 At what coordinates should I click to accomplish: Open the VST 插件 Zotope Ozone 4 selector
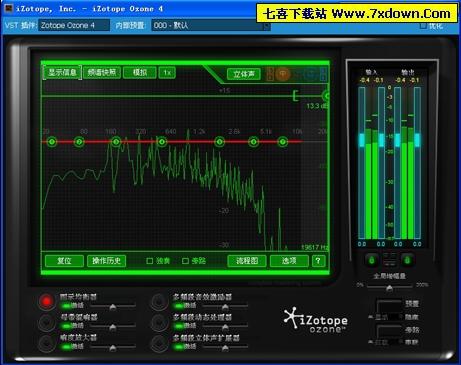[x=74, y=25]
